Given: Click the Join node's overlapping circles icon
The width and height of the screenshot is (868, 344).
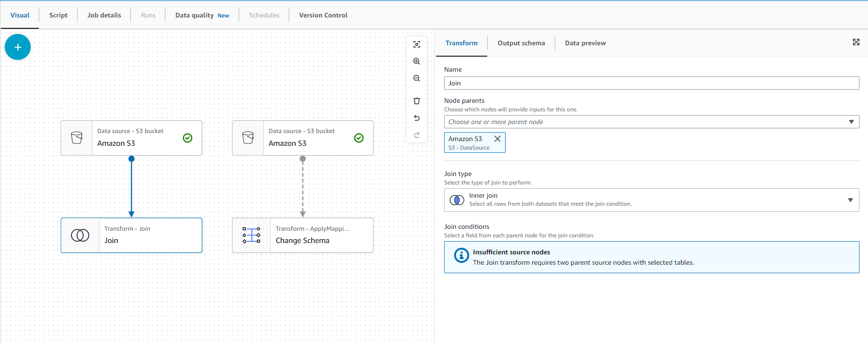Looking at the screenshot, I should tap(80, 235).
